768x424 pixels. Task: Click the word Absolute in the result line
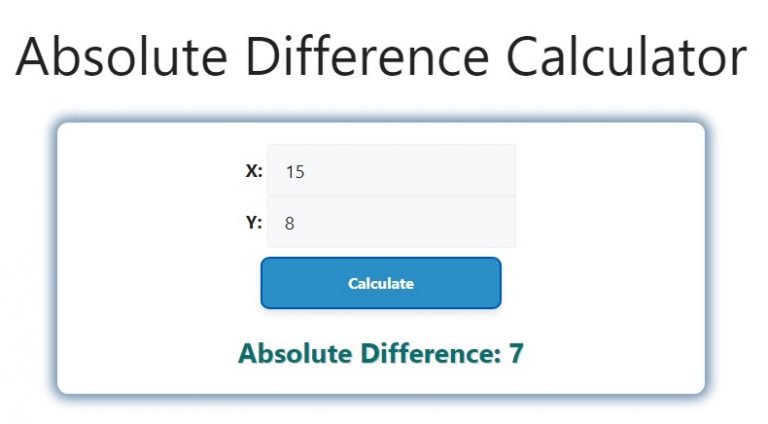pyautogui.click(x=293, y=353)
